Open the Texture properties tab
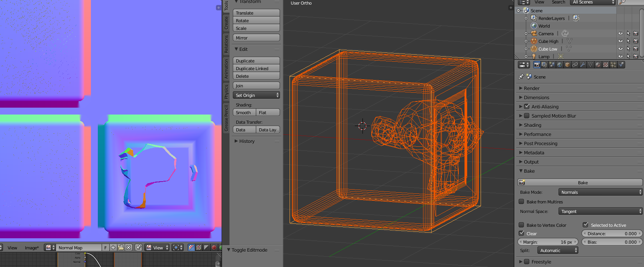644x267 pixels. [606, 65]
